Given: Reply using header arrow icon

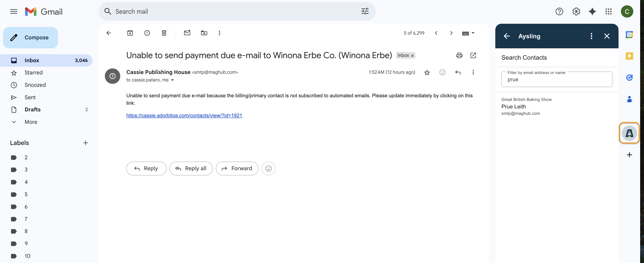Looking at the screenshot, I should click(x=458, y=72).
